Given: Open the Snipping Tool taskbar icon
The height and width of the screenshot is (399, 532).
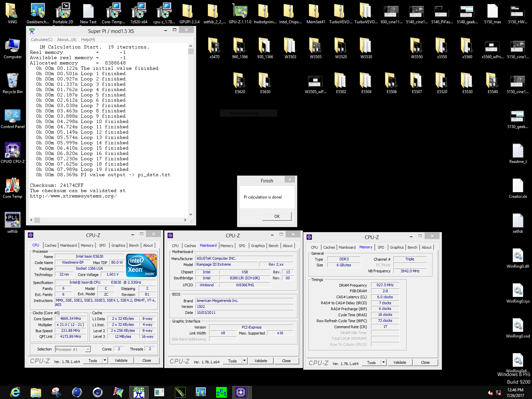Looking at the screenshot, I should pyautogui.click(x=57, y=392).
